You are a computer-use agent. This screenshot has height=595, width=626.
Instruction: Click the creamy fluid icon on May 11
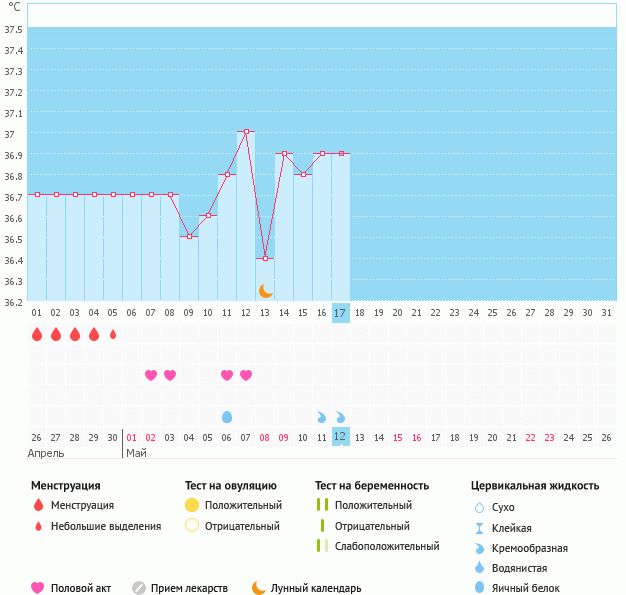(x=321, y=417)
